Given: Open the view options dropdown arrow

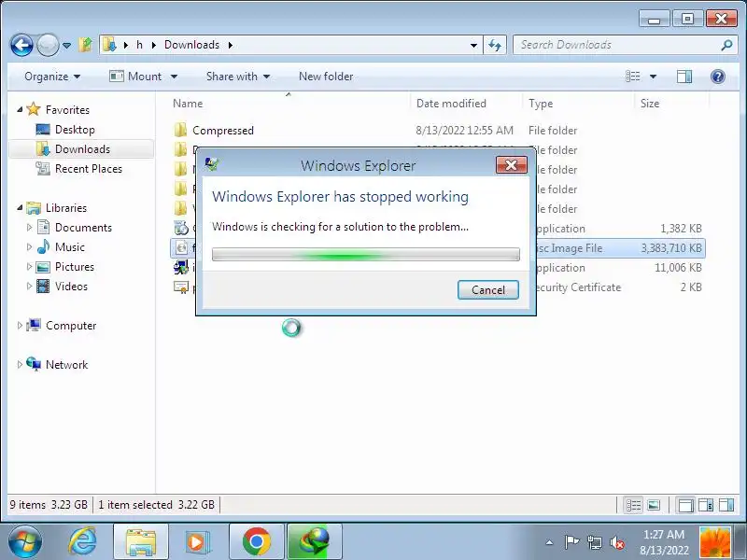Looking at the screenshot, I should [x=653, y=77].
